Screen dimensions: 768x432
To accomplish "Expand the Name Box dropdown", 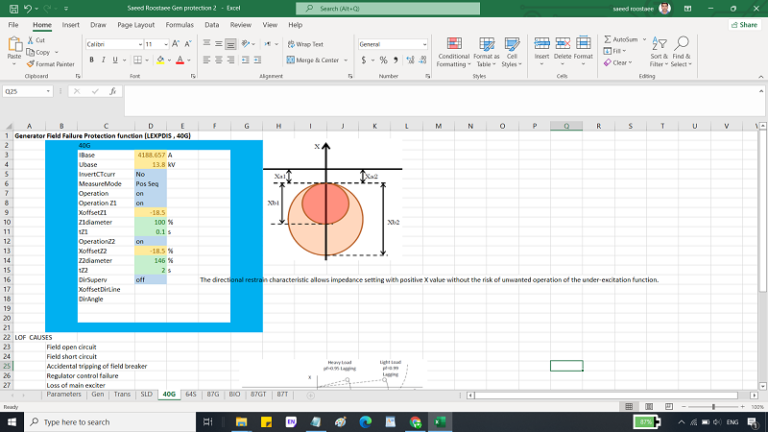I will [48, 91].
